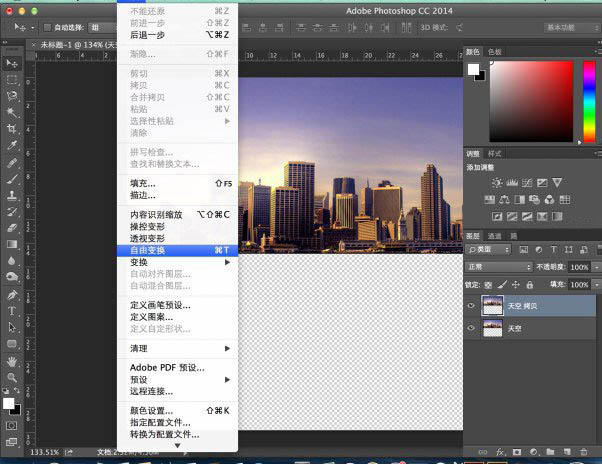This screenshot has height=464, width=602.
Task: Add a Curves adjustment
Action: [527, 183]
